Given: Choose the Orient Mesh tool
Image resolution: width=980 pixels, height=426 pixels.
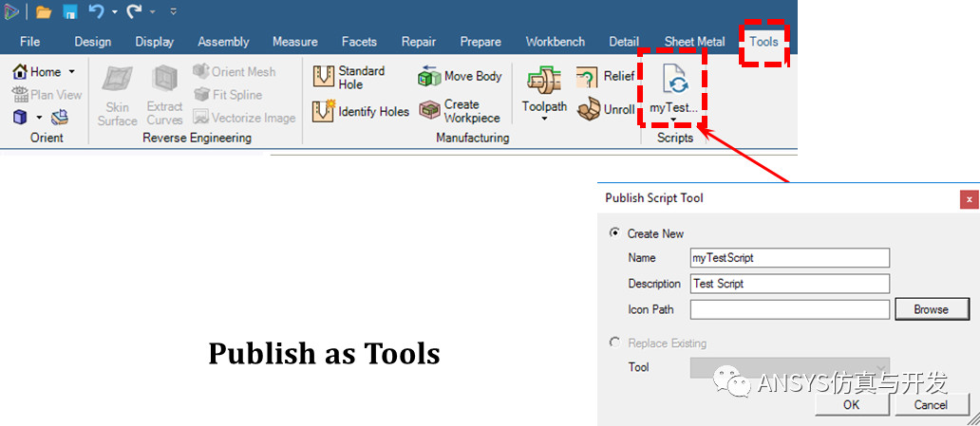Looking at the screenshot, I should (235, 71).
